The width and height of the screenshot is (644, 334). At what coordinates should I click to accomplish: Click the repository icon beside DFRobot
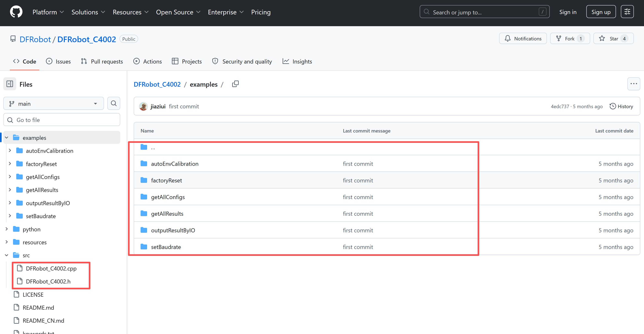pos(13,39)
